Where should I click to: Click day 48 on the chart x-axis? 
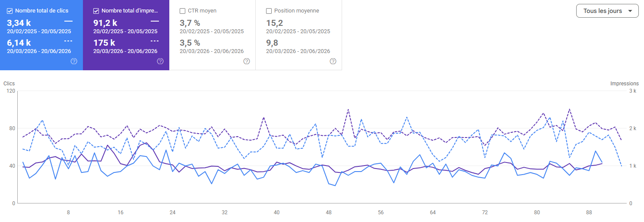pyautogui.click(x=329, y=213)
